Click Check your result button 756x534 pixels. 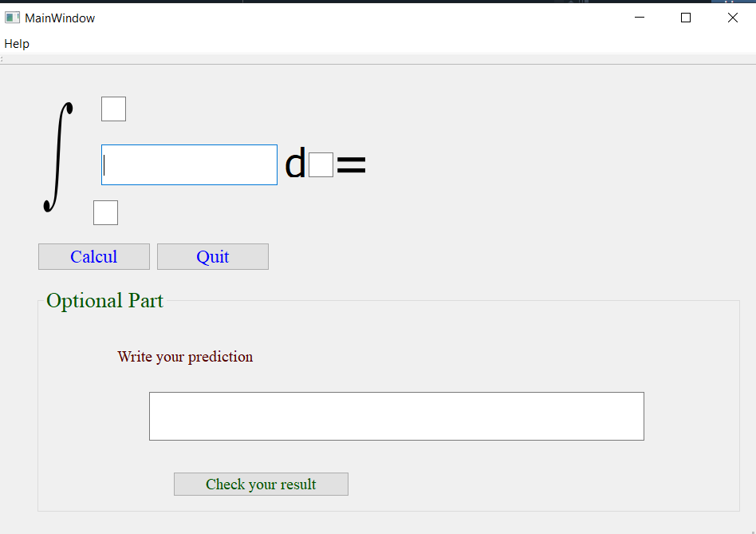[261, 484]
